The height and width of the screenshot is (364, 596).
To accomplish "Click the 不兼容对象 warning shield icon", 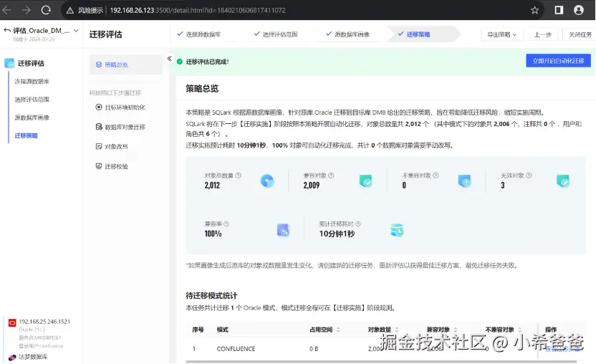I will (x=464, y=181).
